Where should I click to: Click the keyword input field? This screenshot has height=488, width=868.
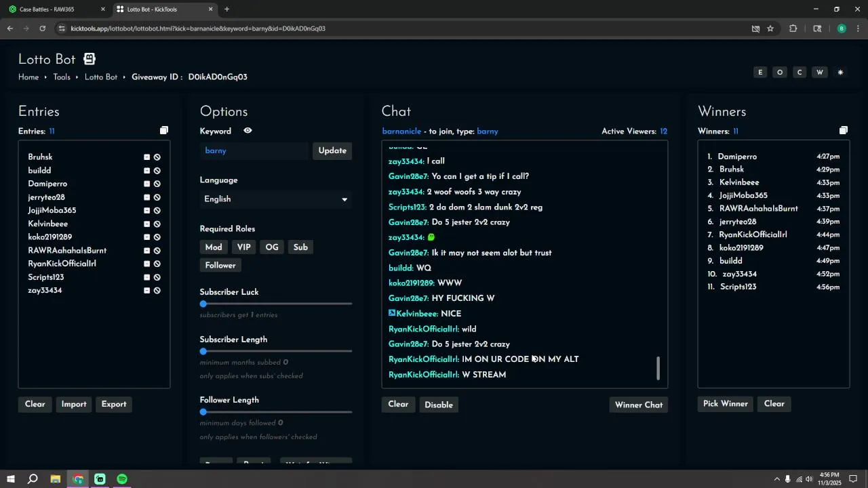(x=254, y=151)
